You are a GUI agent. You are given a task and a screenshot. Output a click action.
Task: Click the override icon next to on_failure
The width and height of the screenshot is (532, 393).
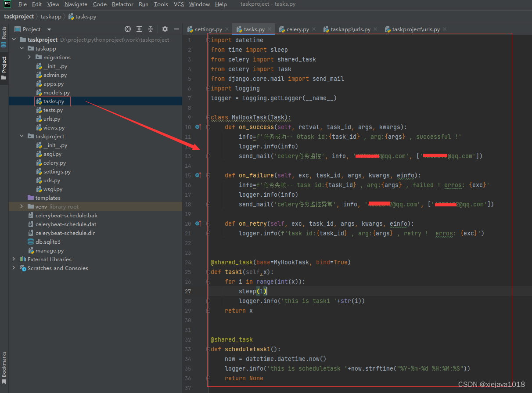198,175
